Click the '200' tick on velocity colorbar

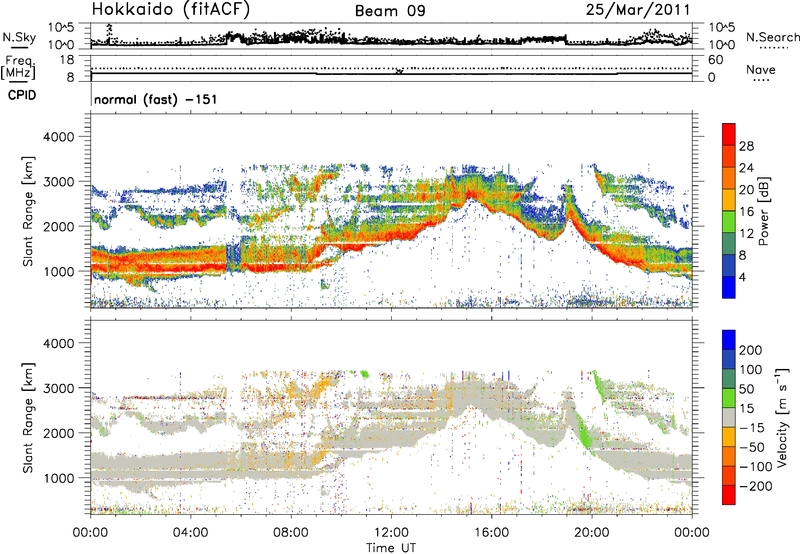click(751, 350)
